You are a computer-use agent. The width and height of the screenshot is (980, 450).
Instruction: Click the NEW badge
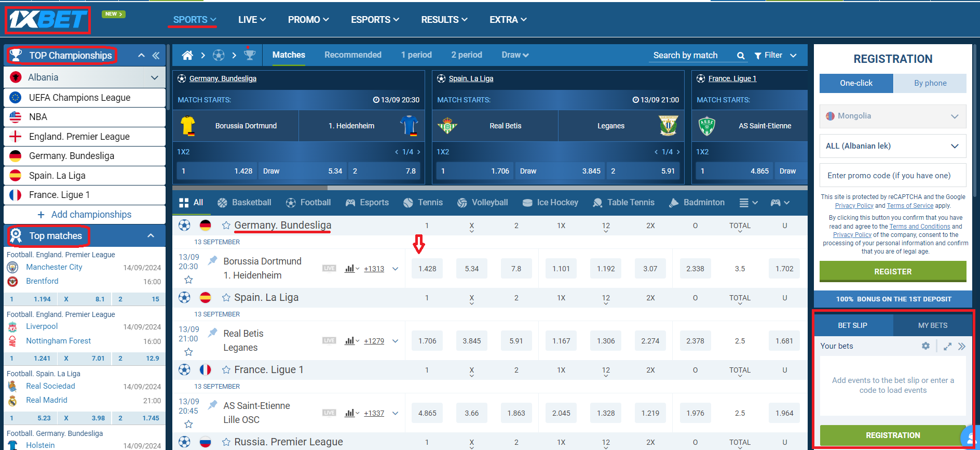click(x=113, y=14)
